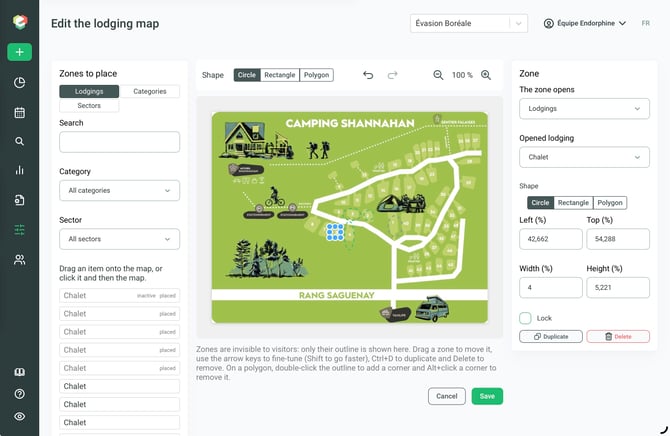Switch to the Sectors tab
This screenshot has width=670, height=436.
(89, 106)
